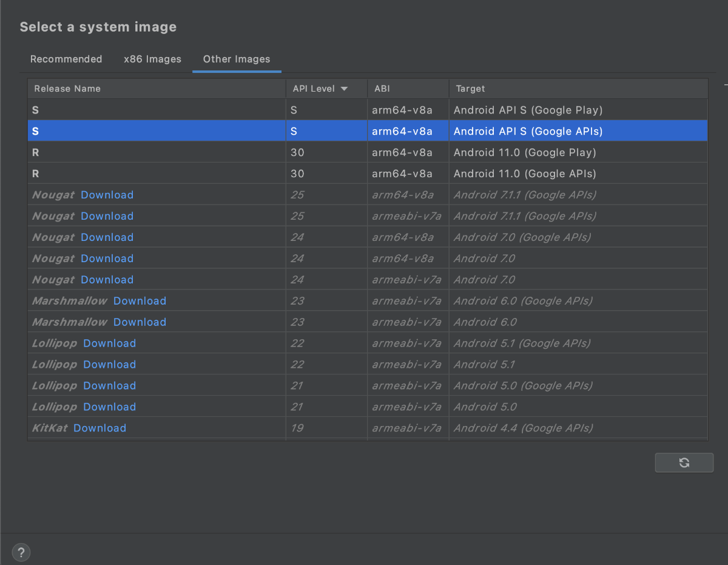Download Lollipop plain Android 5.0 image

click(x=109, y=407)
